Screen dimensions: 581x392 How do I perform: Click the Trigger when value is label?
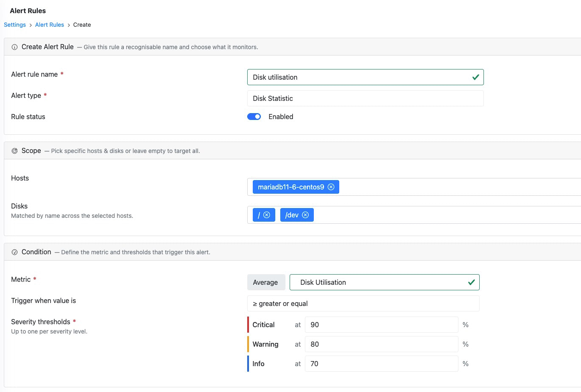pos(43,300)
